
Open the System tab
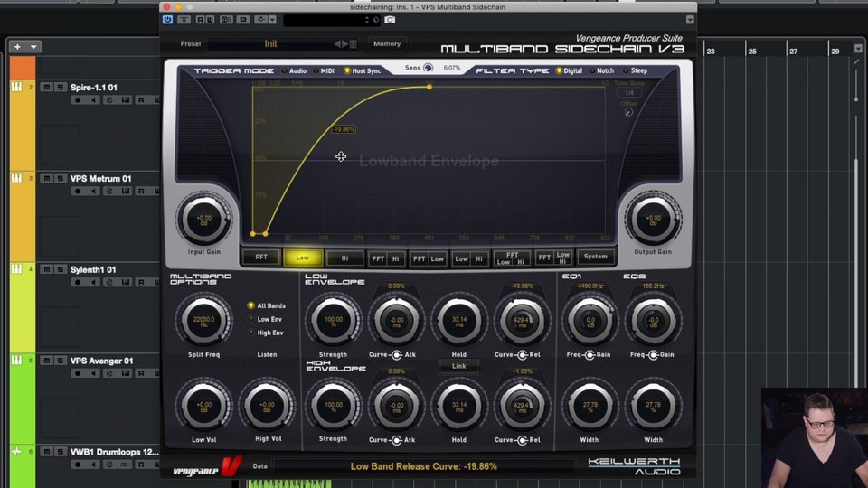596,257
